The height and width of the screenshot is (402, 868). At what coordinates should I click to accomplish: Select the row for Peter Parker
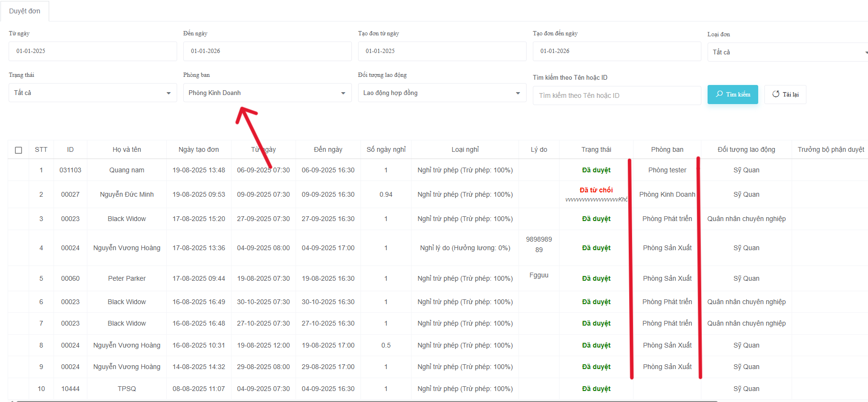tap(127, 278)
